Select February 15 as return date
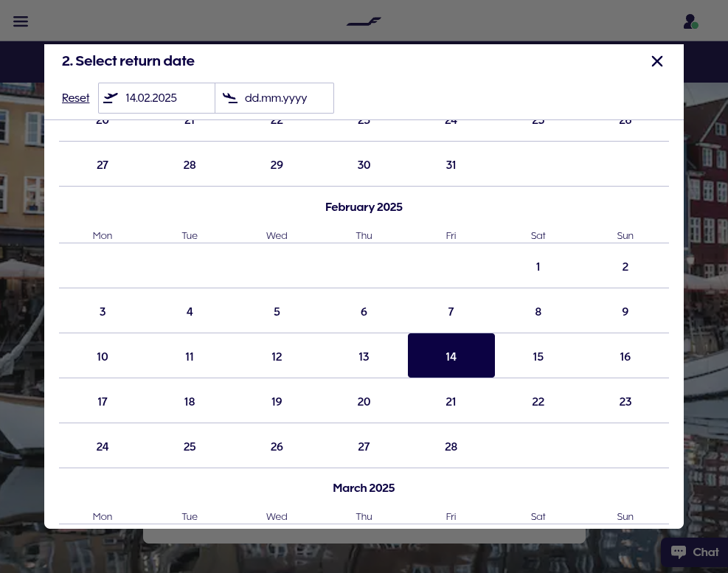Image resolution: width=728 pixels, height=573 pixels. pyautogui.click(x=538, y=357)
